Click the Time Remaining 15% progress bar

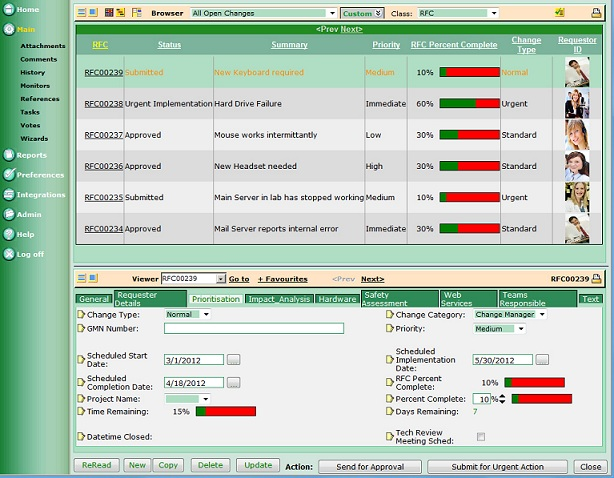coord(226,411)
